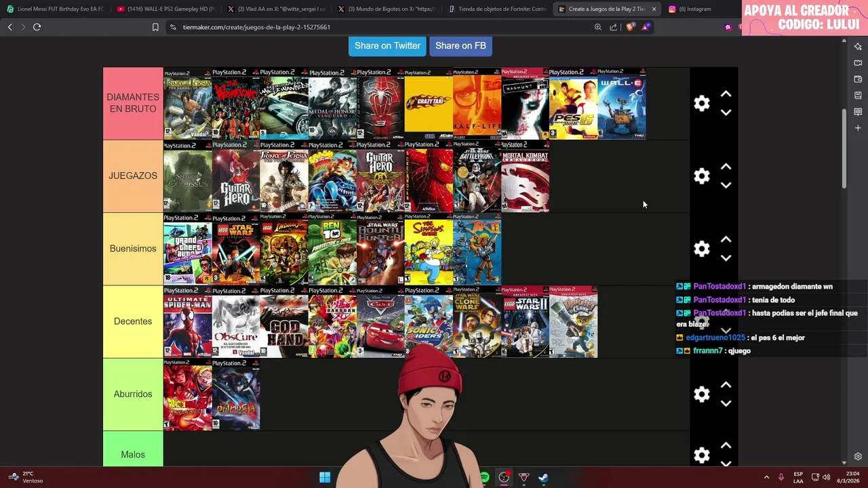This screenshot has width=868, height=488.
Task: Open Spotify from the taskbar
Action: tap(485, 477)
